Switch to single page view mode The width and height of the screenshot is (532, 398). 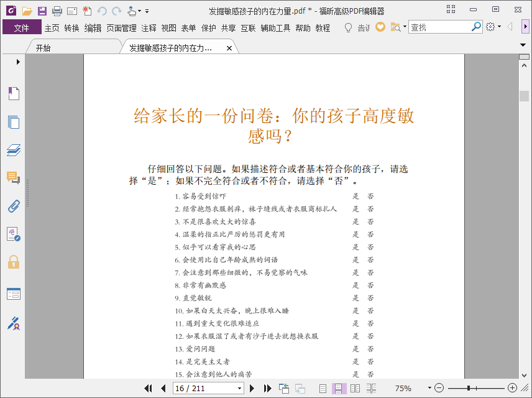click(323, 388)
